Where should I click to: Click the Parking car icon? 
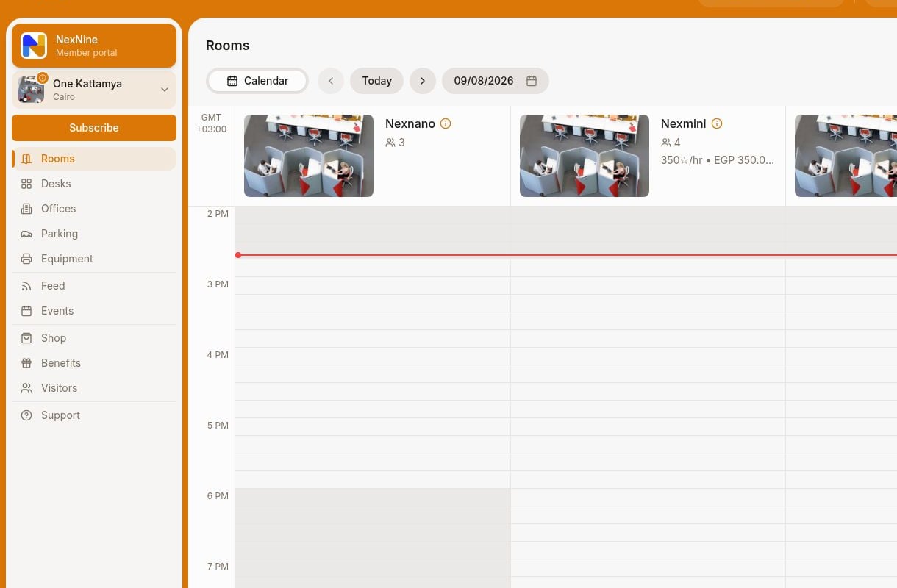point(26,234)
